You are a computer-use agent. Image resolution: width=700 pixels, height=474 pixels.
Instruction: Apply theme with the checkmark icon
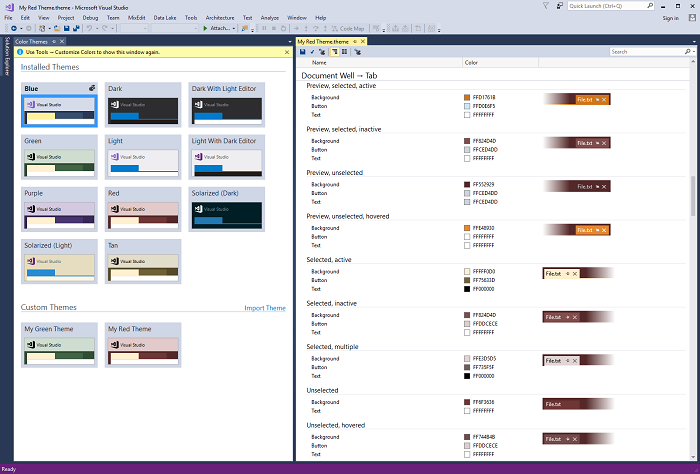312,52
